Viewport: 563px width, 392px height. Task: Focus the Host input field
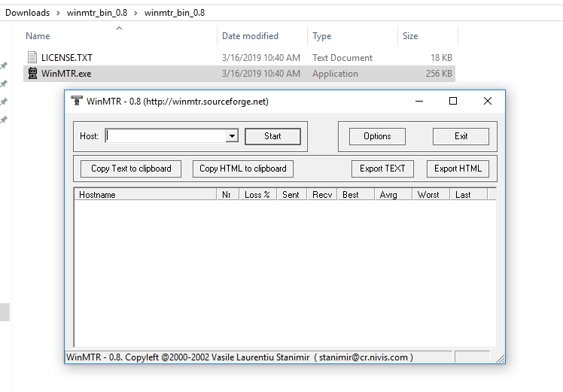[x=166, y=136]
